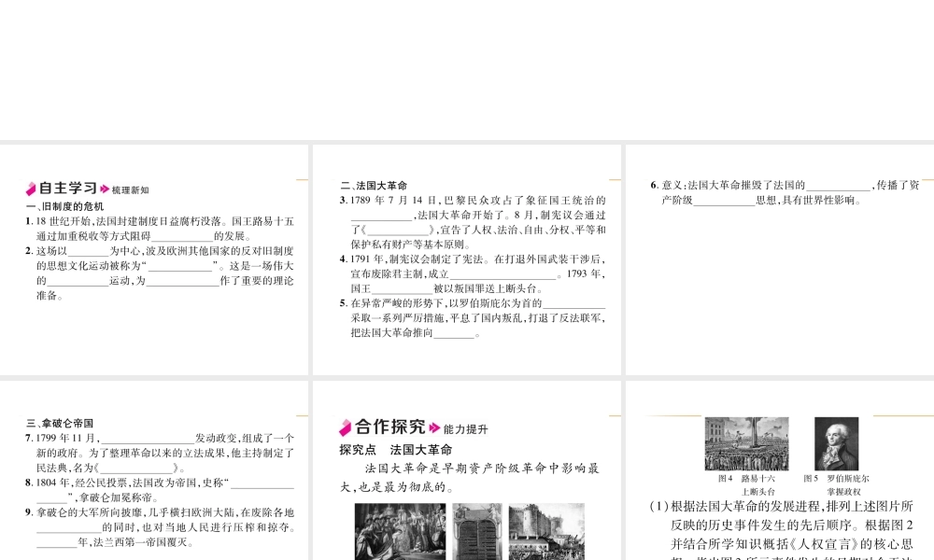
Task: Click item 5 mentioning 罗伯斯庇尔
Action: (x=472, y=317)
